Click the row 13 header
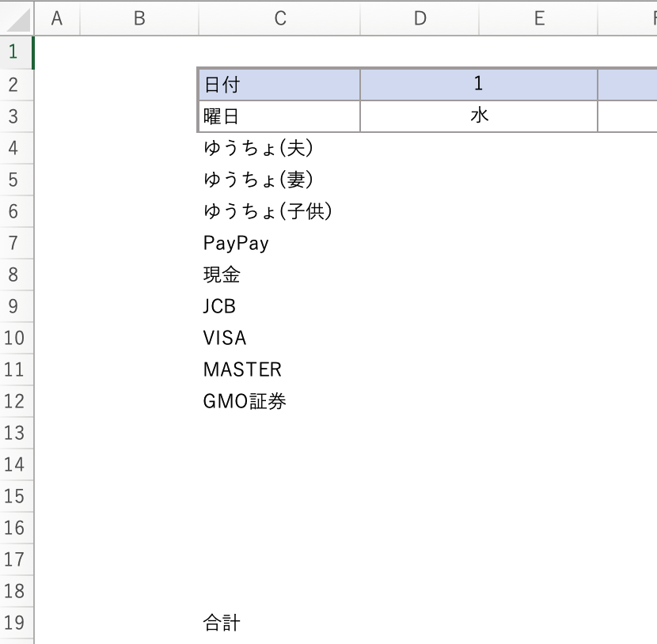657x644 pixels. (x=16, y=433)
